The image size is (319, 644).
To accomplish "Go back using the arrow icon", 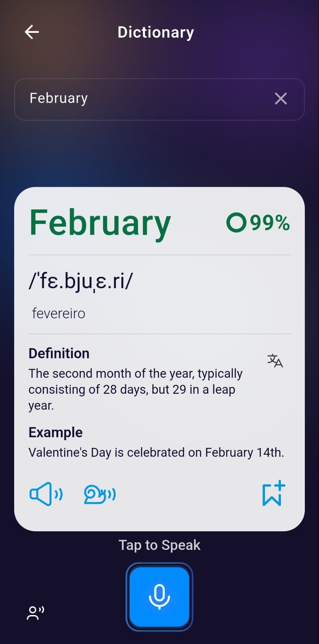I will (x=32, y=32).
